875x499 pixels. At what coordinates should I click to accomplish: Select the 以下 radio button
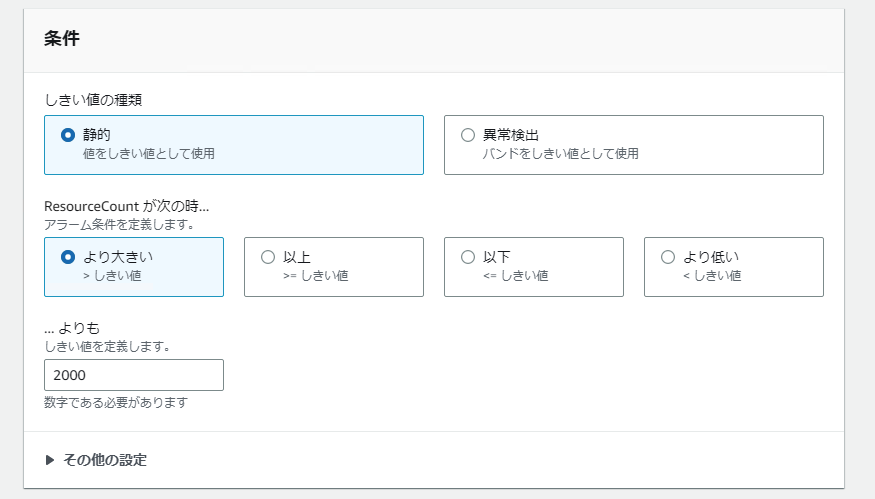click(468, 257)
